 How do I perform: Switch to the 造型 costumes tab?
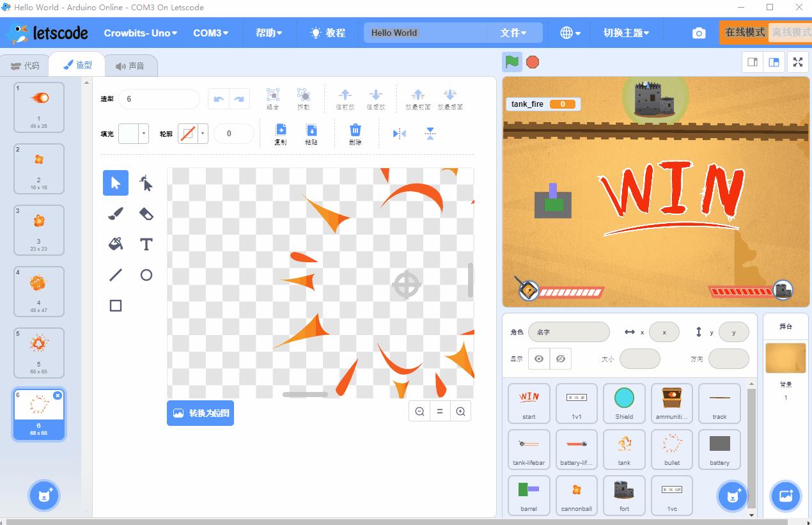pos(77,65)
